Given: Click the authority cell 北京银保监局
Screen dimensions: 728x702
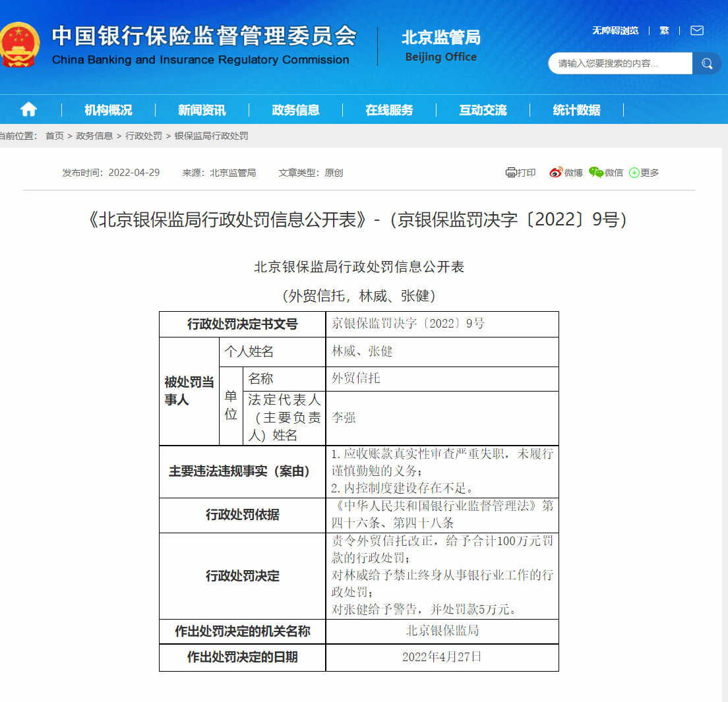Looking at the screenshot, I should click(442, 631).
